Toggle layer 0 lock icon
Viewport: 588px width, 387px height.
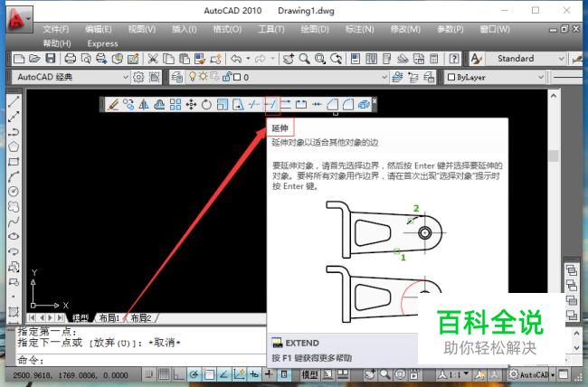coord(226,77)
